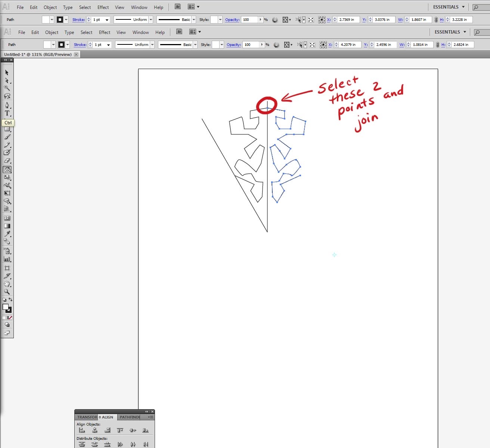Screen dimensions: 490x448
Task: Select the Direct Selection tool
Action: pos(7,81)
